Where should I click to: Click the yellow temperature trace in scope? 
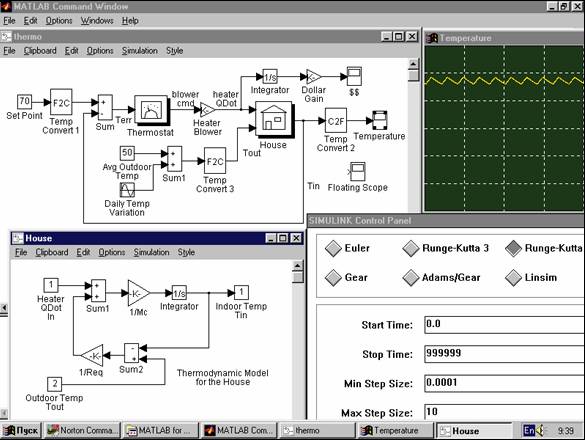tap(504, 80)
